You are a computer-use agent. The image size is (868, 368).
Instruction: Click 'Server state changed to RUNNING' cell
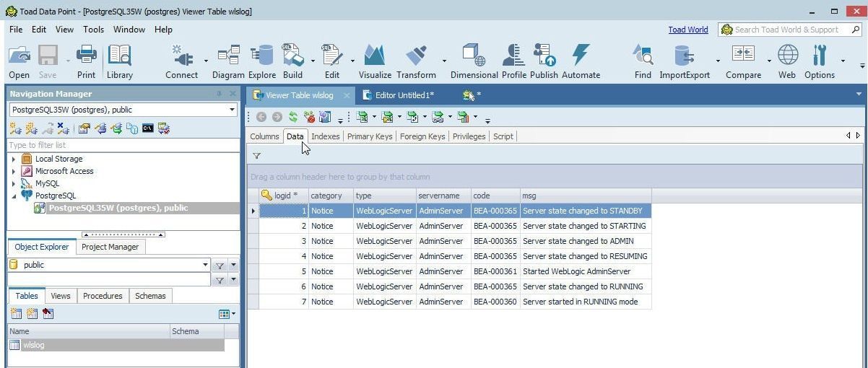pyautogui.click(x=585, y=286)
